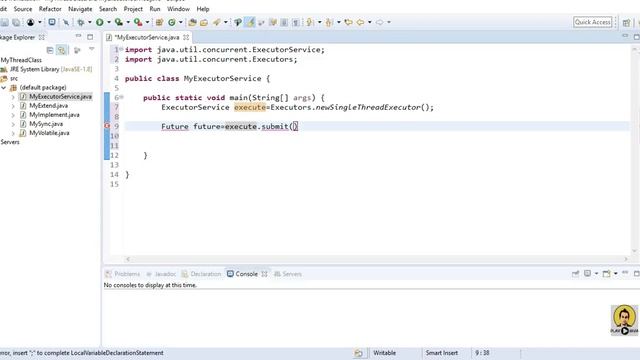This screenshot has width=640, height=360.
Task: Click the Debug bug icon in toolbar
Action: pos(81,22)
